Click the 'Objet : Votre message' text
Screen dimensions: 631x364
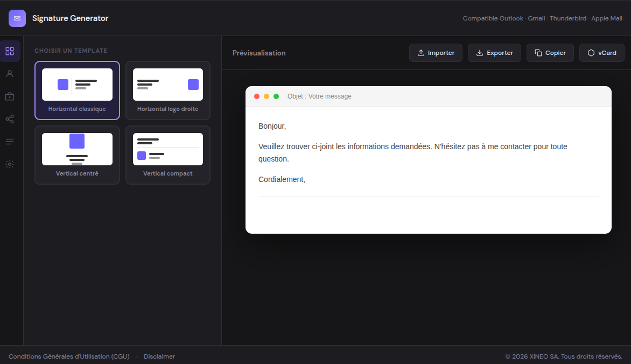point(319,96)
